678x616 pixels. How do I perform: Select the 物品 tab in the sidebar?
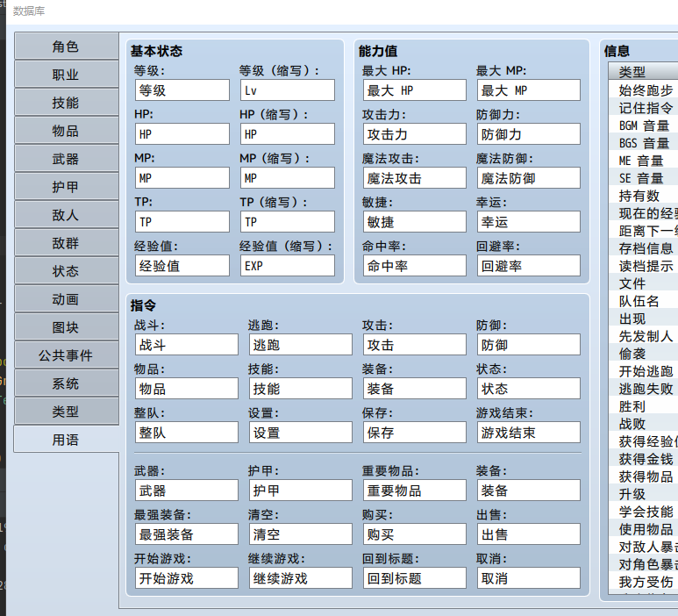[67, 131]
